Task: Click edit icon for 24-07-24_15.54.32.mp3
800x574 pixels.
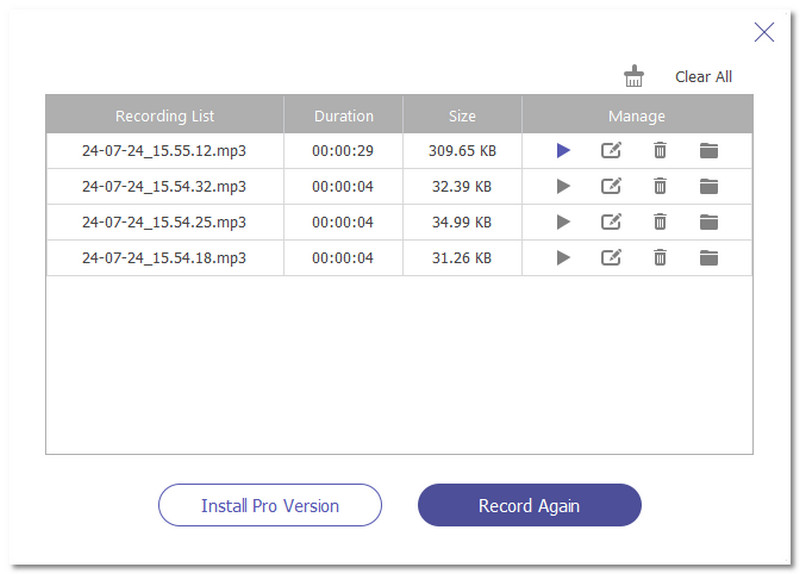Action: point(611,186)
